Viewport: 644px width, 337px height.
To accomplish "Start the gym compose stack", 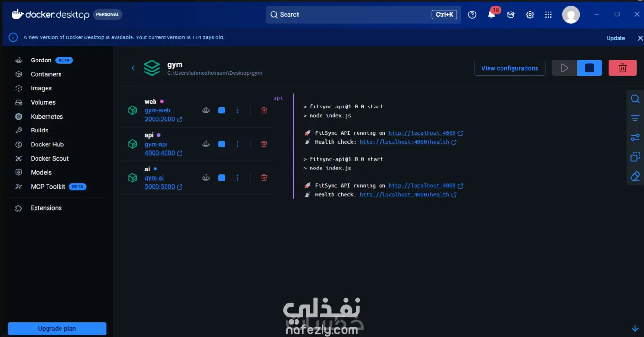I will 565,68.
